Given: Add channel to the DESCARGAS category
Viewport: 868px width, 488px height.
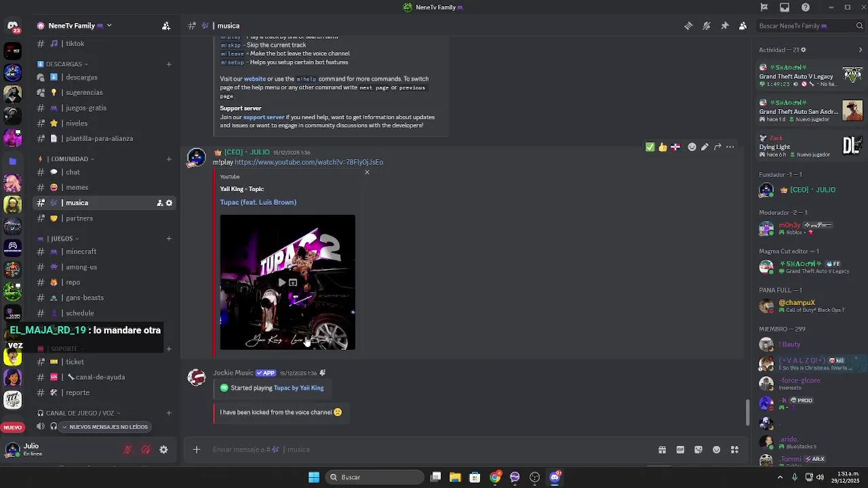Looking at the screenshot, I should pyautogui.click(x=169, y=64).
